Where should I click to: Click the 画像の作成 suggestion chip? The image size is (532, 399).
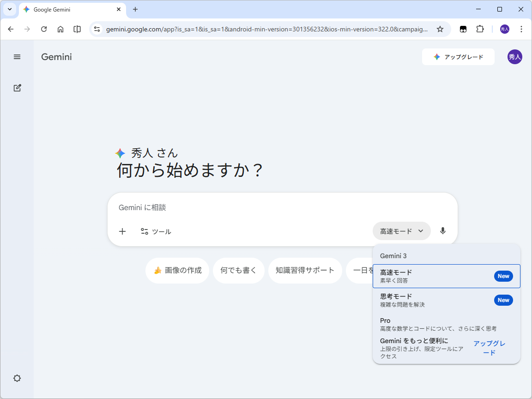click(x=177, y=271)
